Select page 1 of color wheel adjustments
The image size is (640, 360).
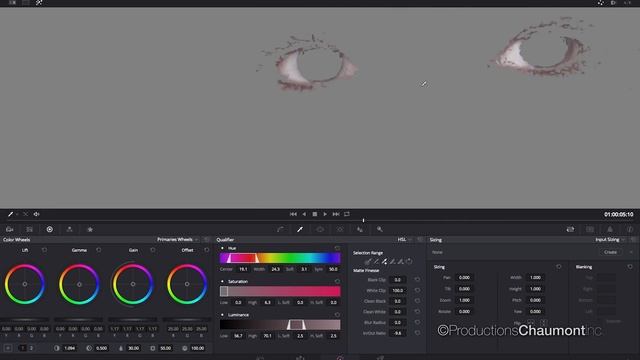pos(23,348)
